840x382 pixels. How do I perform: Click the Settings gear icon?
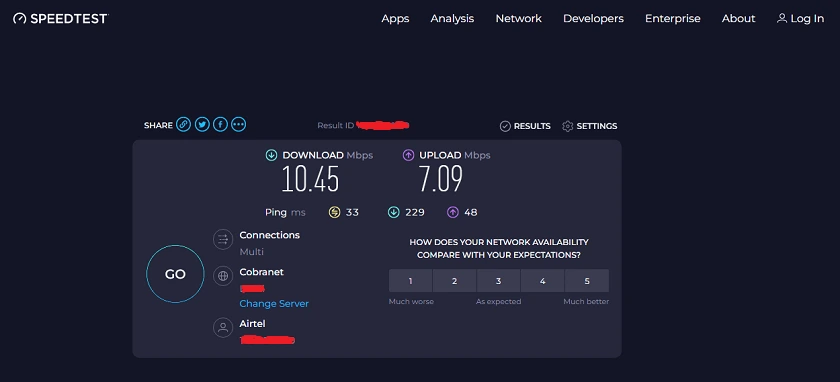click(x=567, y=126)
